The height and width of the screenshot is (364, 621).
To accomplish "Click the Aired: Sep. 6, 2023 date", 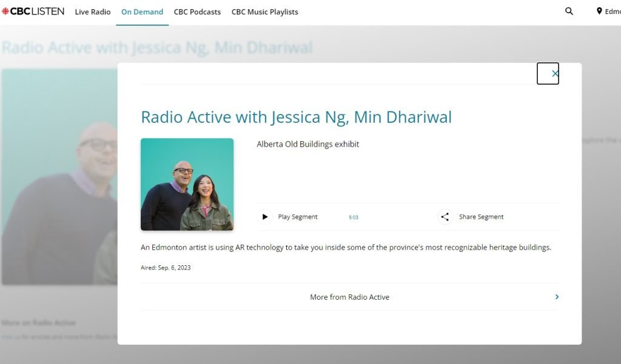I will click(x=166, y=268).
